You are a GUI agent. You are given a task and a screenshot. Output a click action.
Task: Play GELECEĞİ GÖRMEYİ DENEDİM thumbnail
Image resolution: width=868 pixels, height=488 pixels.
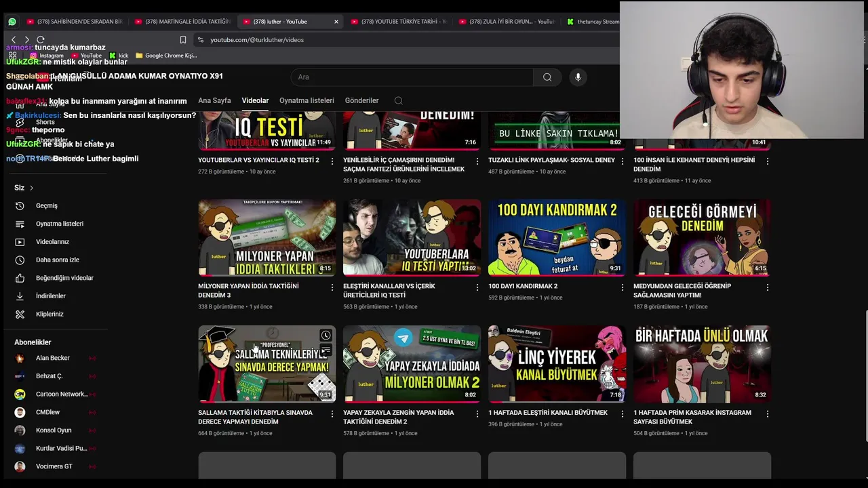(x=702, y=238)
